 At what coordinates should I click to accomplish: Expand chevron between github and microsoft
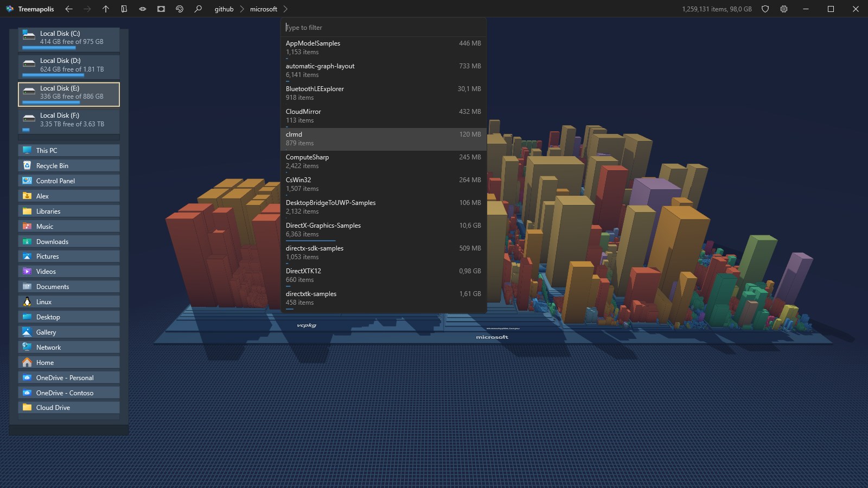tap(242, 9)
